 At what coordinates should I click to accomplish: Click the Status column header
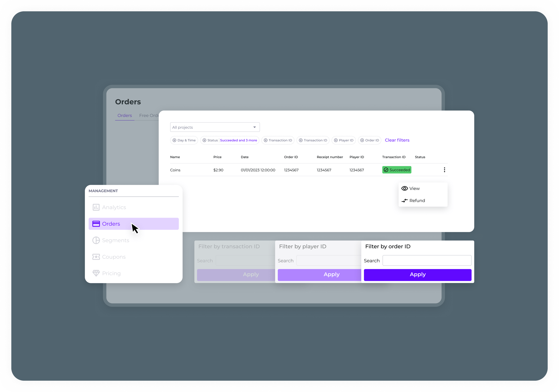420,157
